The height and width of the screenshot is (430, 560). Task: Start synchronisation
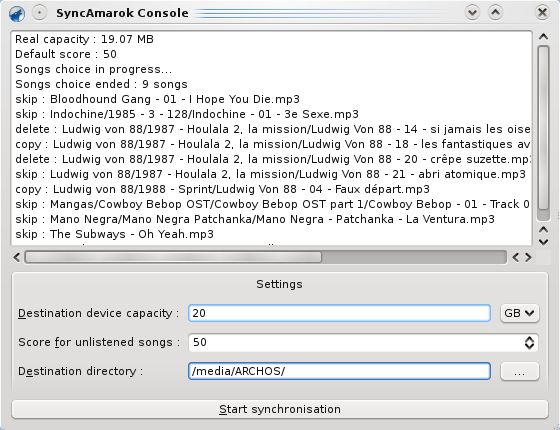pyautogui.click(x=280, y=409)
